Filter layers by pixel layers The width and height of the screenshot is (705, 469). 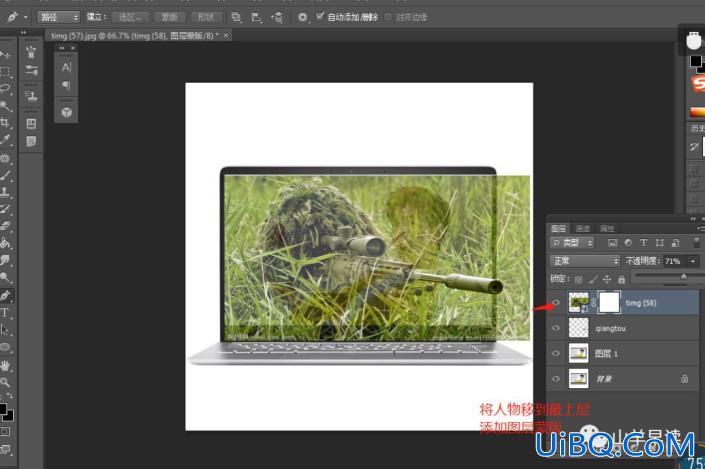point(612,243)
